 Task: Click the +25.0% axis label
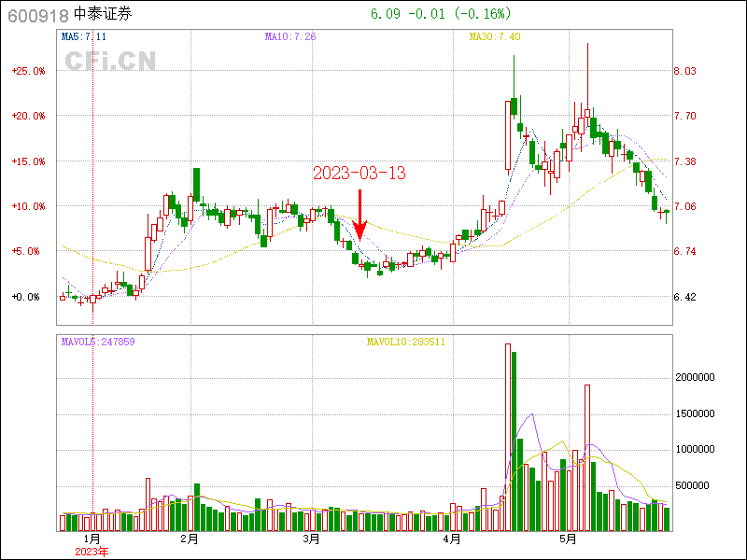tap(29, 72)
